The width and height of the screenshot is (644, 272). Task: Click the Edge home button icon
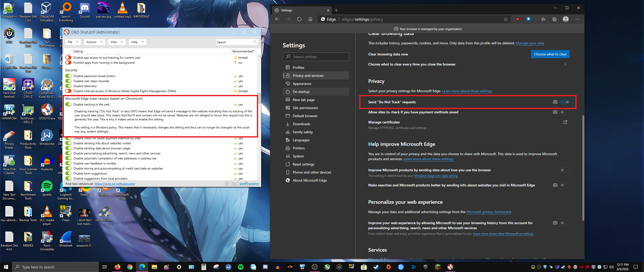click(310, 19)
